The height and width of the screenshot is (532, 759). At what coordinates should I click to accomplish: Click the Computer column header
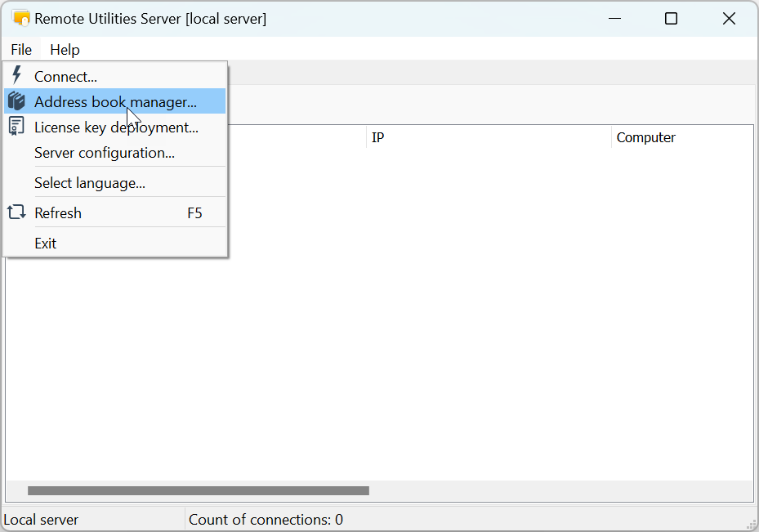pos(681,137)
